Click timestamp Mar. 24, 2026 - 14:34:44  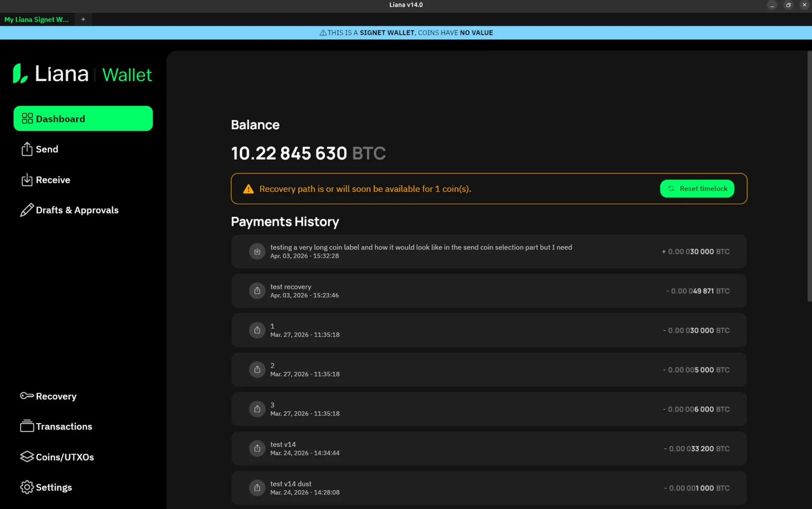click(x=305, y=453)
